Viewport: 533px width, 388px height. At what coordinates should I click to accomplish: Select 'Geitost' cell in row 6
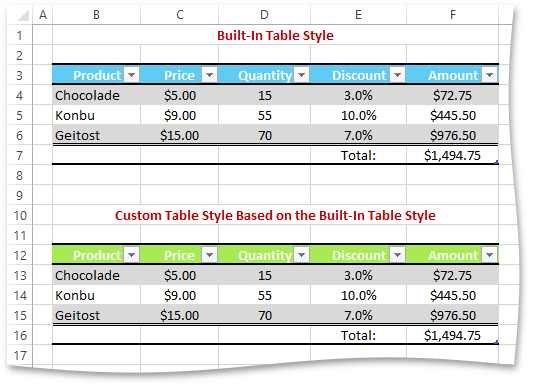click(97, 135)
